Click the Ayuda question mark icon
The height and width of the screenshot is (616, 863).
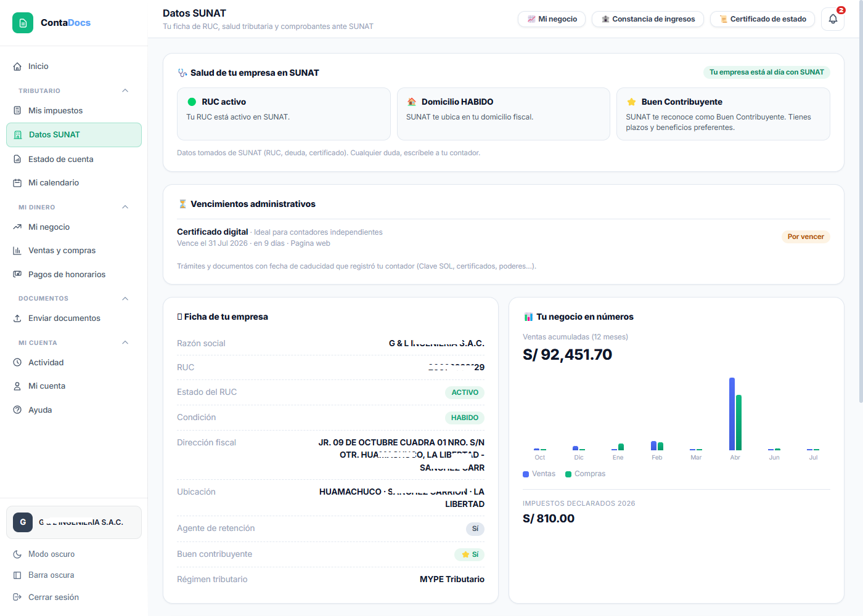pyautogui.click(x=17, y=410)
